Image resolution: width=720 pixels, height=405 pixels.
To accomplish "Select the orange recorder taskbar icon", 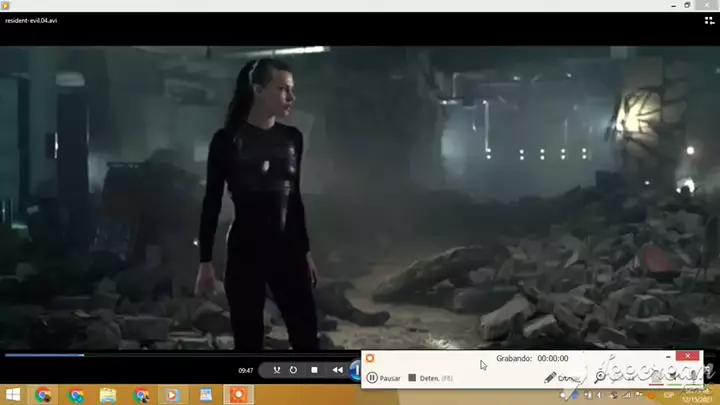I will (238, 395).
